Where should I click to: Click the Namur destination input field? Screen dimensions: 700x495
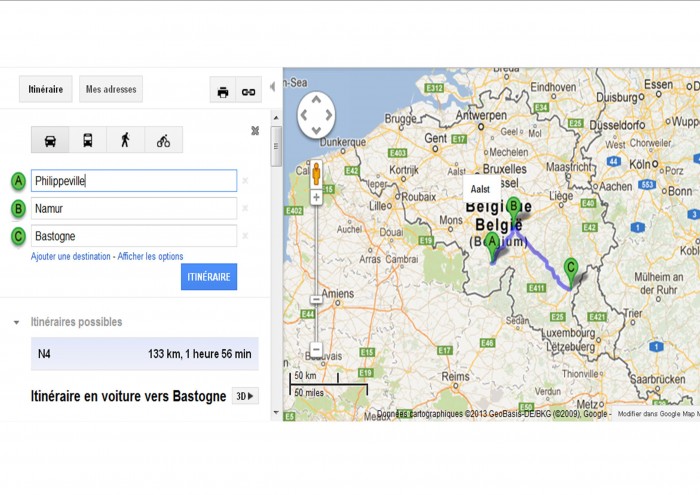pos(134,208)
